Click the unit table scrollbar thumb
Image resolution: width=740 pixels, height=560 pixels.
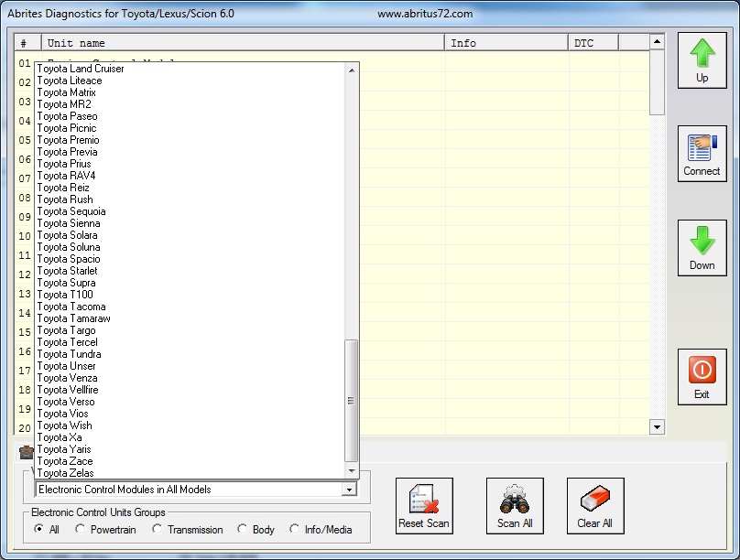point(657,82)
